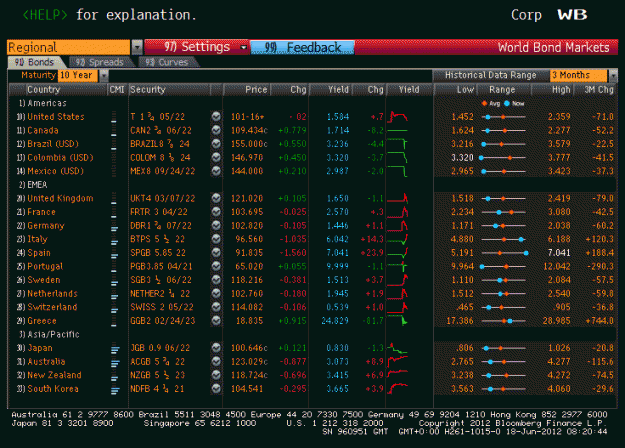Click the round icon beside SPGB 5.85 22
Screen dimensions: 625x448
tap(216, 252)
